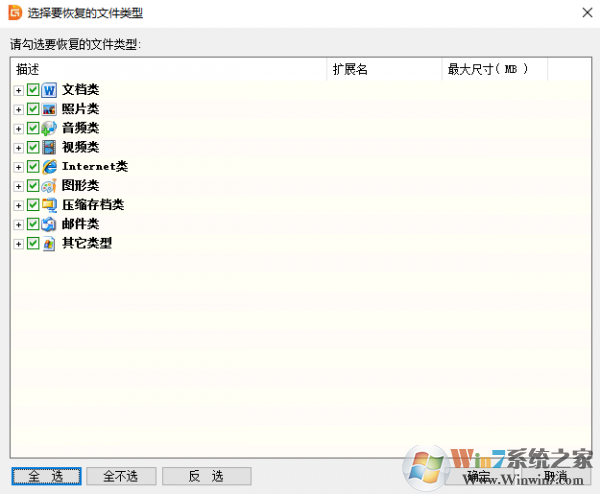This screenshot has height=494, width=600.
Task: Select the 图形类 row label
Action: coord(80,186)
